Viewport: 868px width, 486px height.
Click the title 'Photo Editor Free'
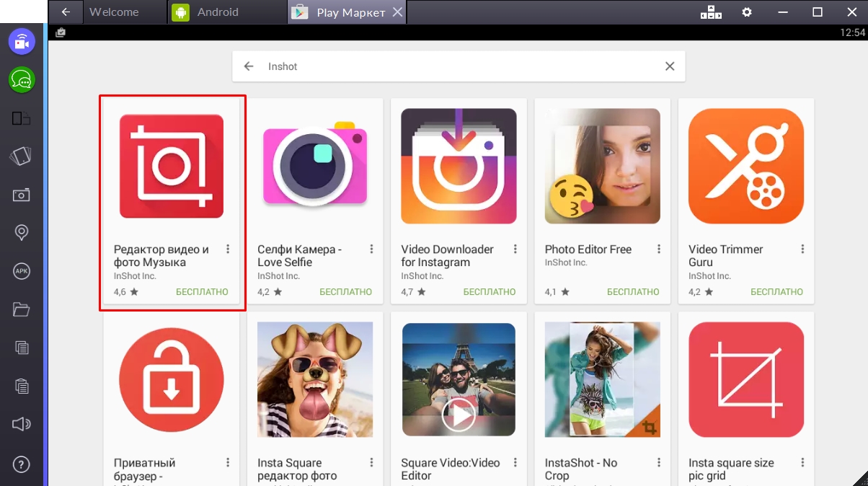click(588, 249)
